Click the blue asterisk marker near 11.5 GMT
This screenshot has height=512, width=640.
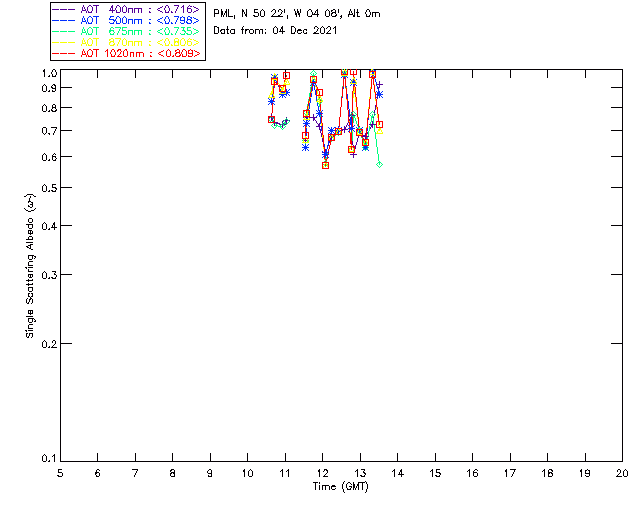click(305, 147)
